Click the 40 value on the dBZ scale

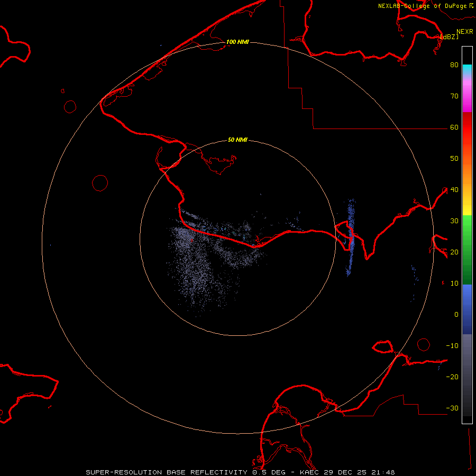click(454, 189)
